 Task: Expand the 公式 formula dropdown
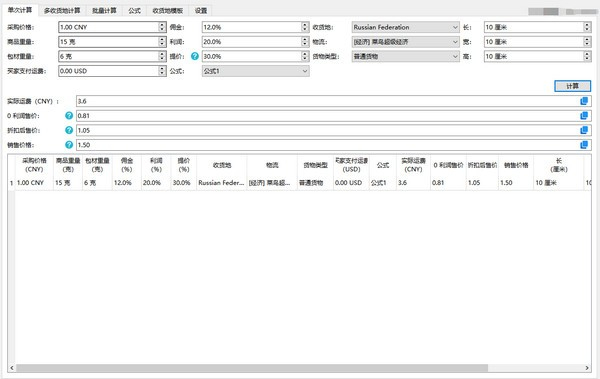coord(256,71)
